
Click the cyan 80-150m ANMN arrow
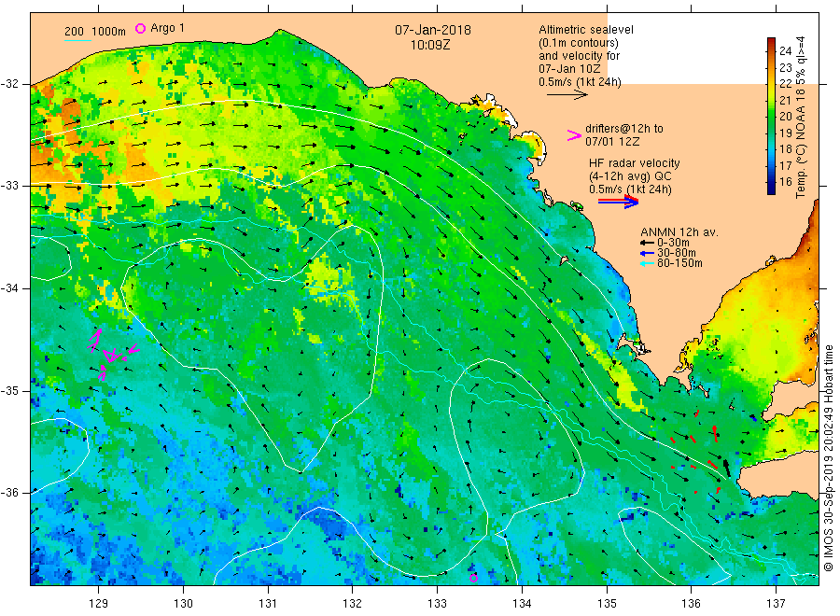(647, 263)
